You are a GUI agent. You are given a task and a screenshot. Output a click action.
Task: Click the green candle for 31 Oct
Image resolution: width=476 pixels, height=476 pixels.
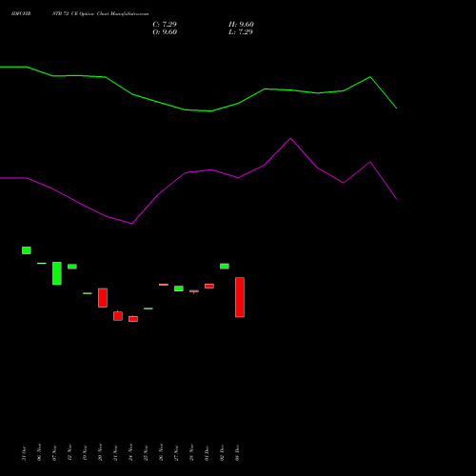(x=27, y=250)
